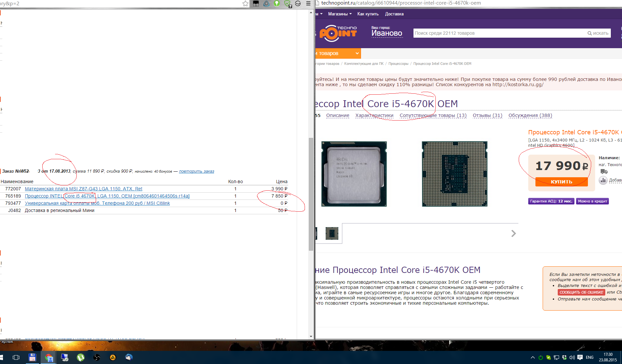Switch to the Обсуждения (388) tab
Image resolution: width=622 pixels, height=364 pixels.
[530, 115]
